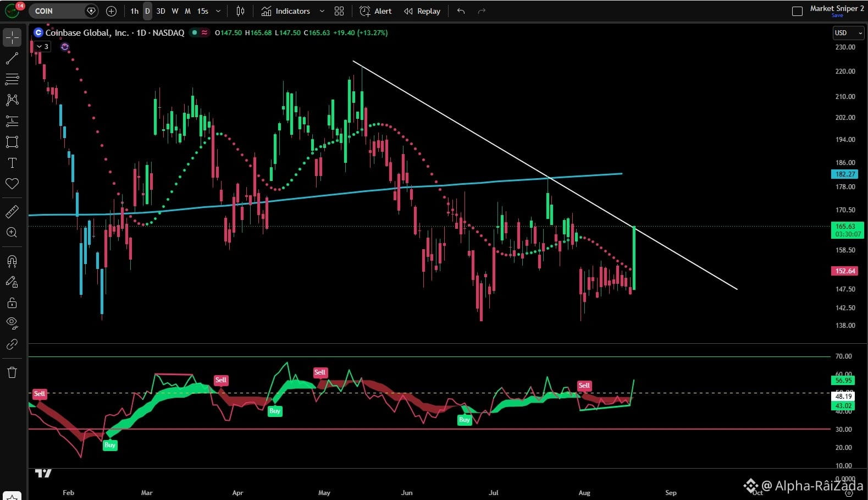Open the layout setup square icon
Screen dimensions: 868x500
click(x=797, y=11)
